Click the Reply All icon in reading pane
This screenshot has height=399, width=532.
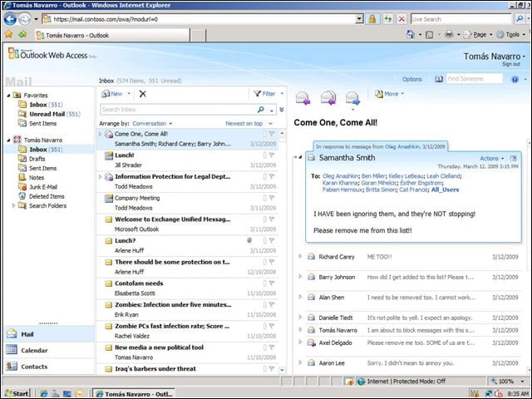click(x=328, y=98)
